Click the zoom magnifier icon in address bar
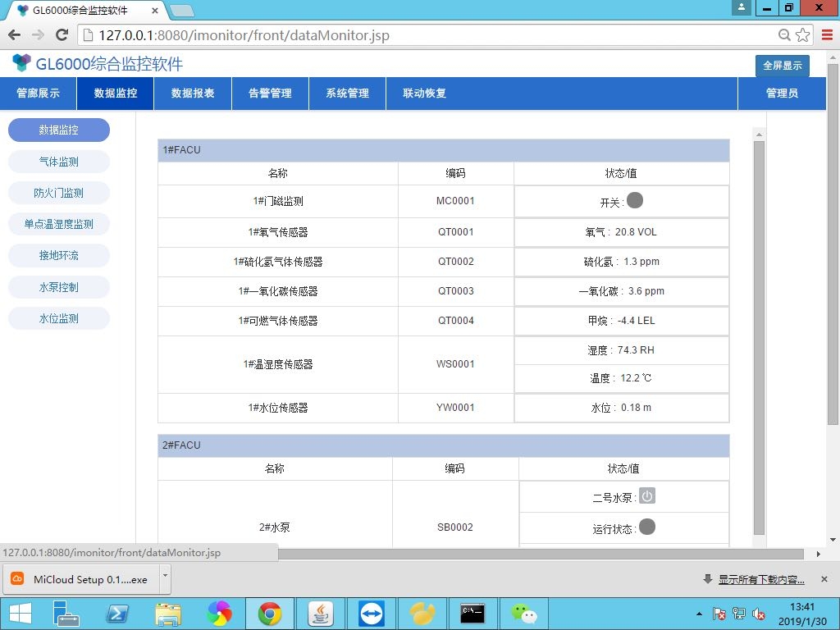This screenshot has height=630, width=840. (784, 35)
